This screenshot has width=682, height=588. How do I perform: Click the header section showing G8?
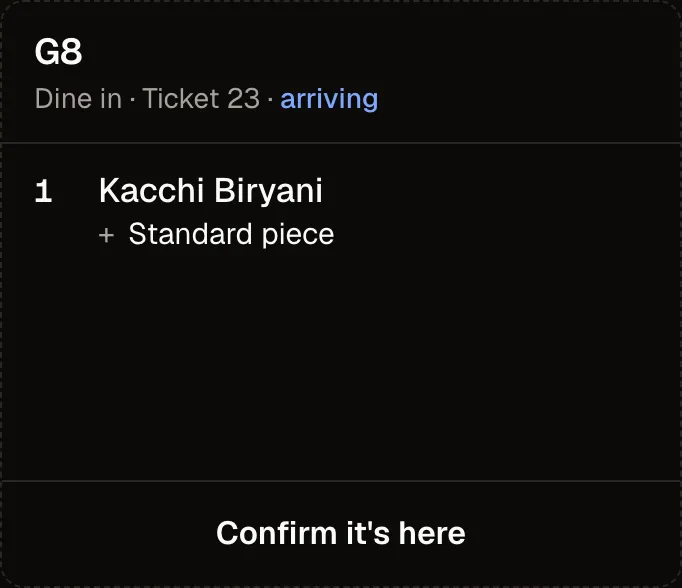coord(341,72)
